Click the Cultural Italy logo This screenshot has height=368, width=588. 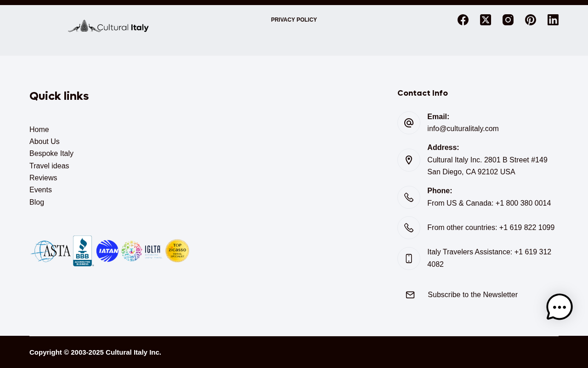click(x=108, y=26)
